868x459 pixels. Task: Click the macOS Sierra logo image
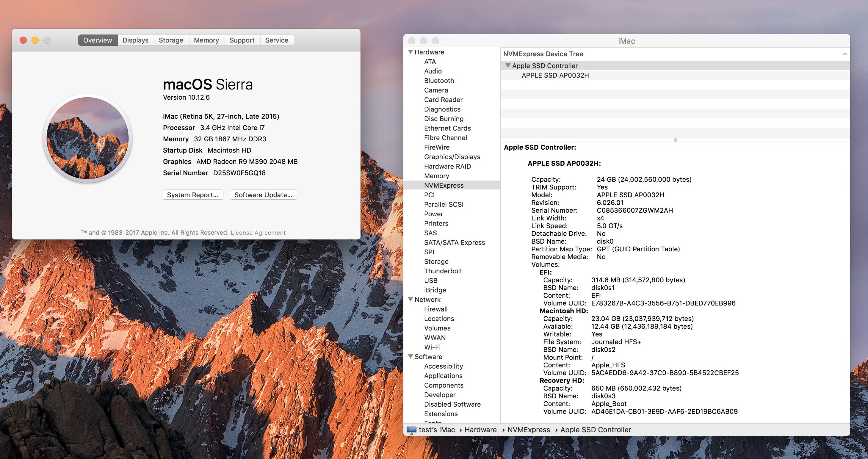point(88,138)
